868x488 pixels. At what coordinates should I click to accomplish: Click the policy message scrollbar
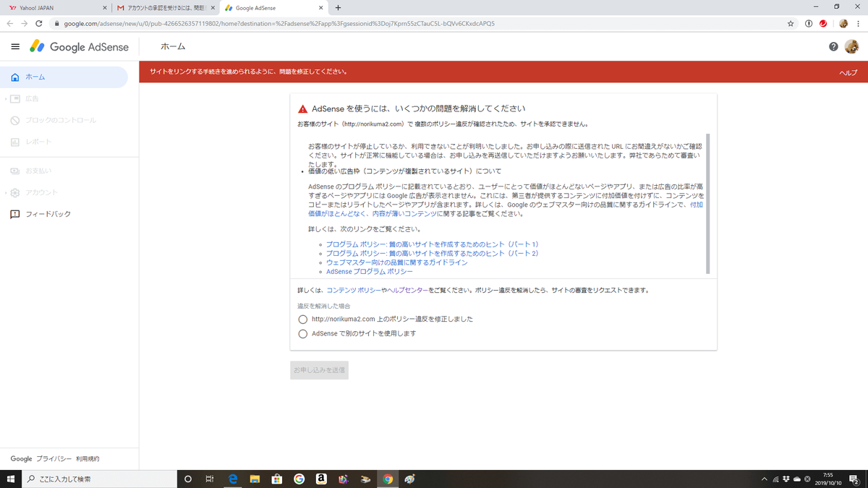point(708,204)
